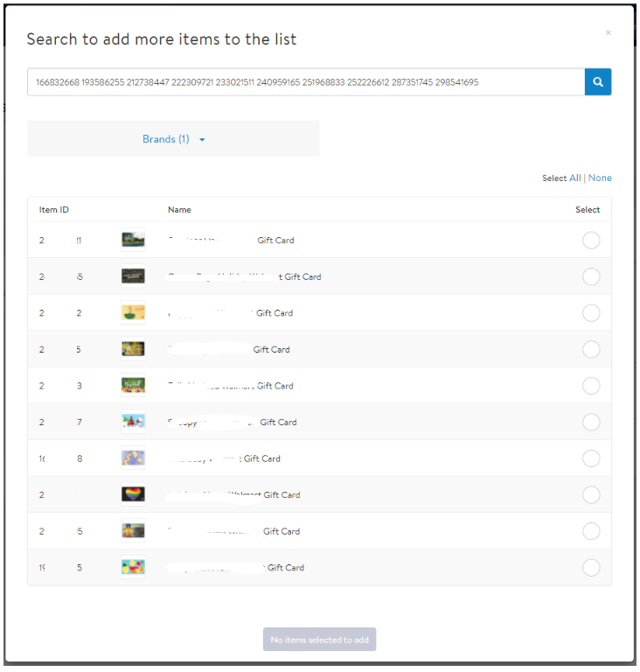This screenshot has width=640, height=672.
Task: Click the colorful balloons gift card thumbnail
Action: (x=133, y=568)
